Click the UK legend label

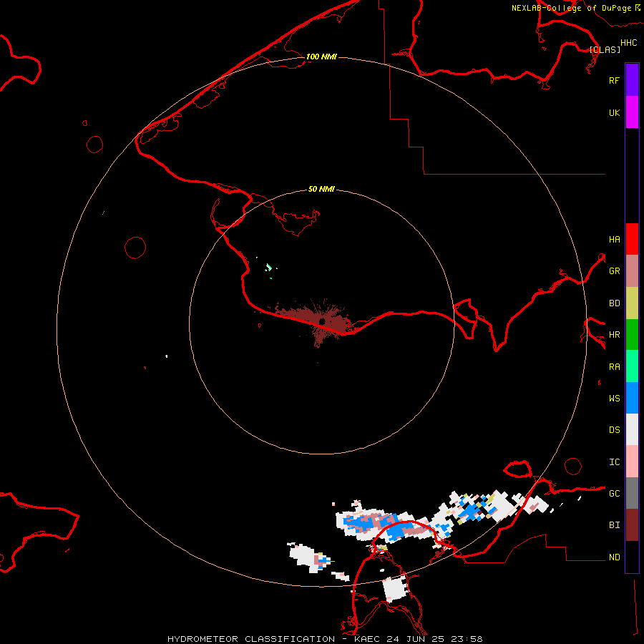click(x=614, y=112)
